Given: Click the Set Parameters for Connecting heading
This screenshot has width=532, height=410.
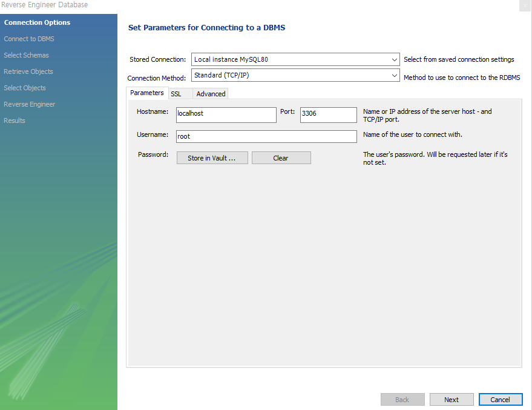Looking at the screenshot, I should pyautogui.click(x=206, y=27).
